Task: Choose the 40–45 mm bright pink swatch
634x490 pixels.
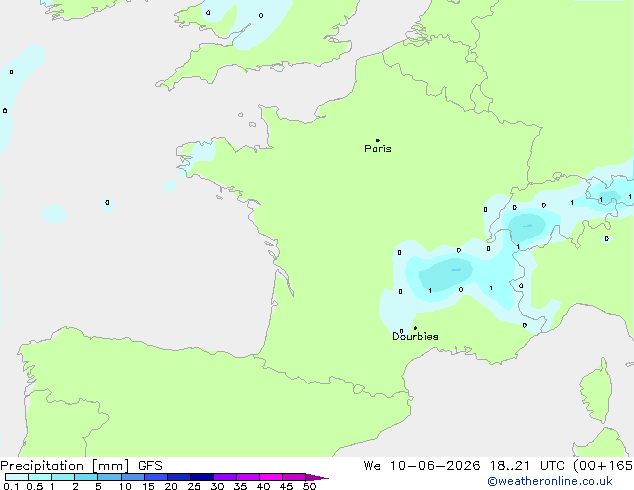Action: pyautogui.click(x=271, y=477)
